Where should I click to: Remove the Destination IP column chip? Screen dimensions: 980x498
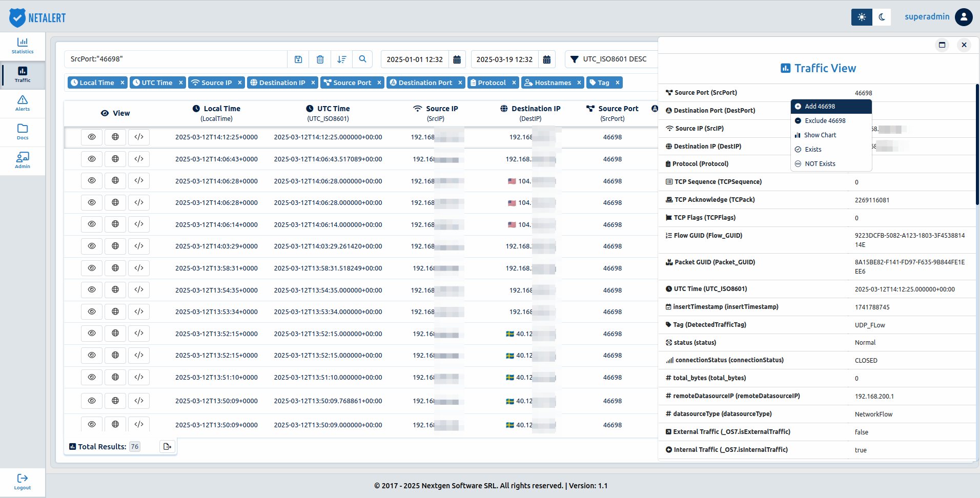pyautogui.click(x=313, y=82)
